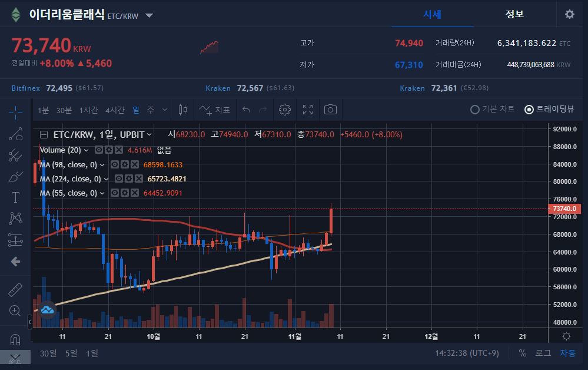Select the crosshair cursor tool

[15, 112]
